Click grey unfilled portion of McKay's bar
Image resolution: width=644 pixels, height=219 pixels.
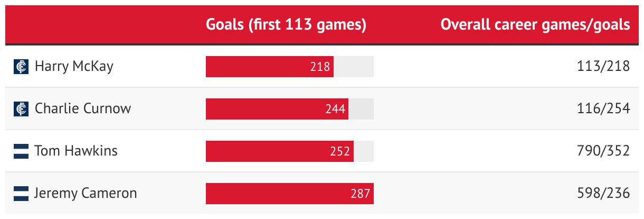[354, 67]
